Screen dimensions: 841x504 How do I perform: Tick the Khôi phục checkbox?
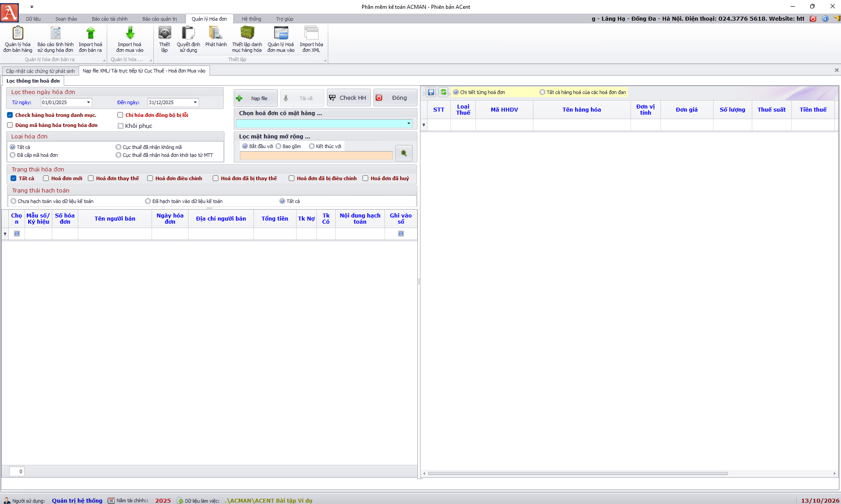pos(120,126)
